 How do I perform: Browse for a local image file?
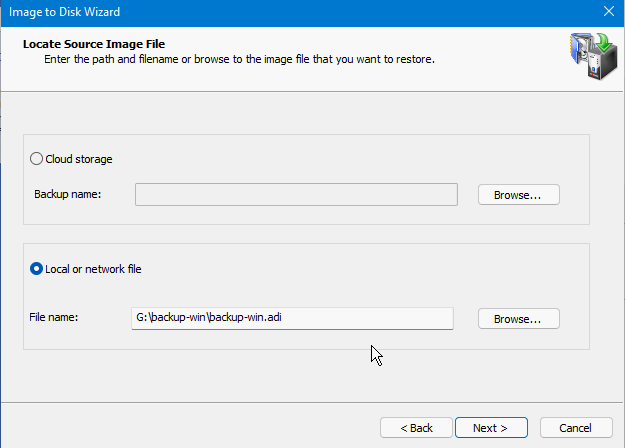click(x=517, y=319)
